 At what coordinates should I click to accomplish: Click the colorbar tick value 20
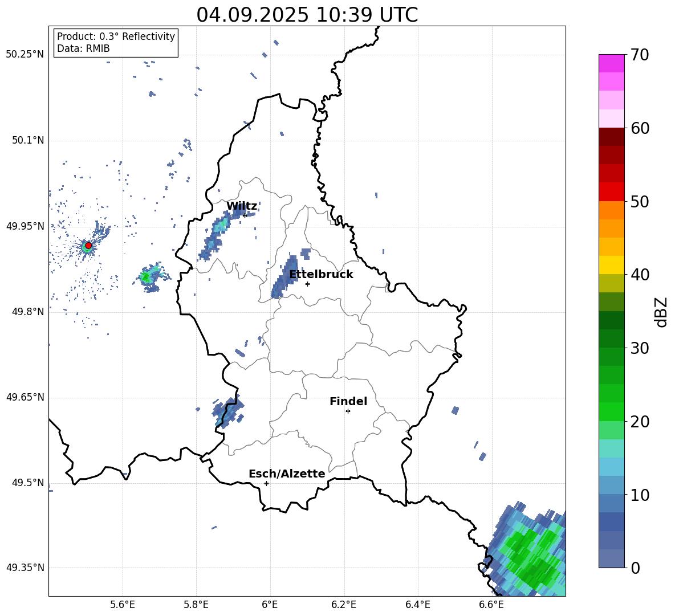[640, 422]
